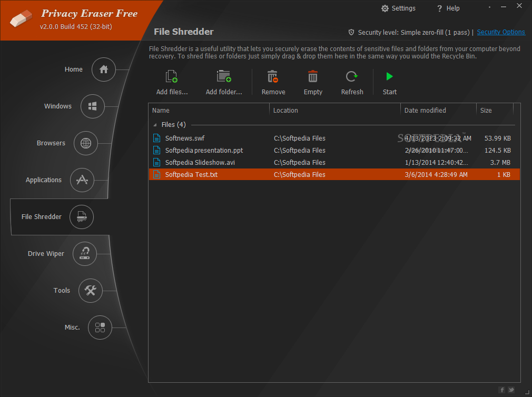
Task: Click the Add folder toolbar icon
Action: pyautogui.click(x=224, y=77)
